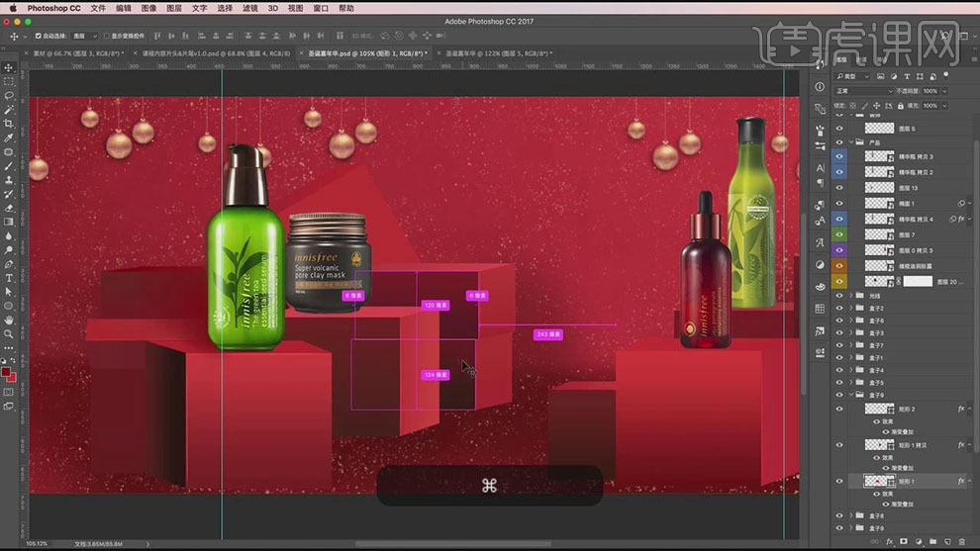Screen dimensions: 980x551
Task: Select the Zoom tool
Action: [x=9, y=333]
